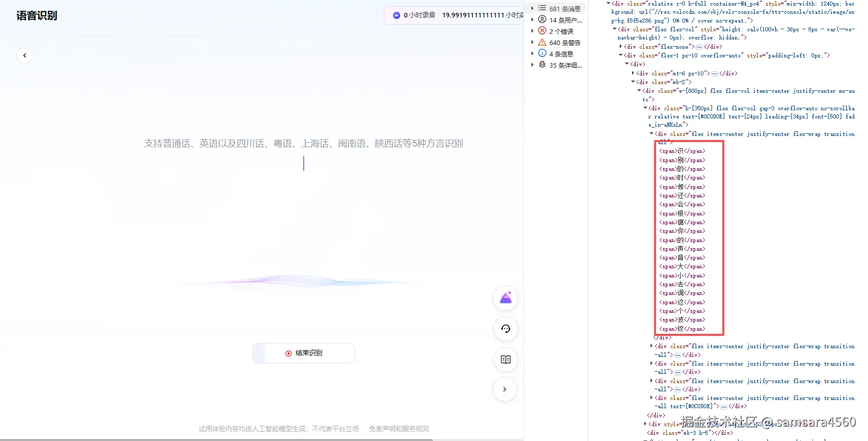Click the info icon beside 4 条信息

(542, 53)
